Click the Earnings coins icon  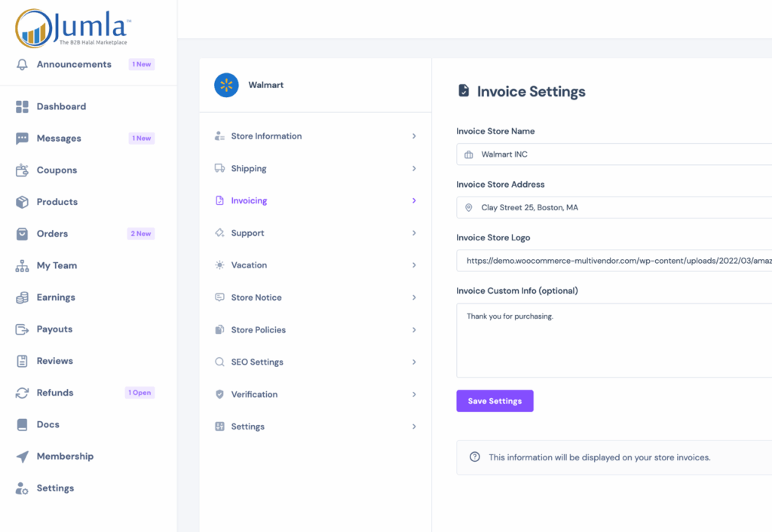coord(22,298)
